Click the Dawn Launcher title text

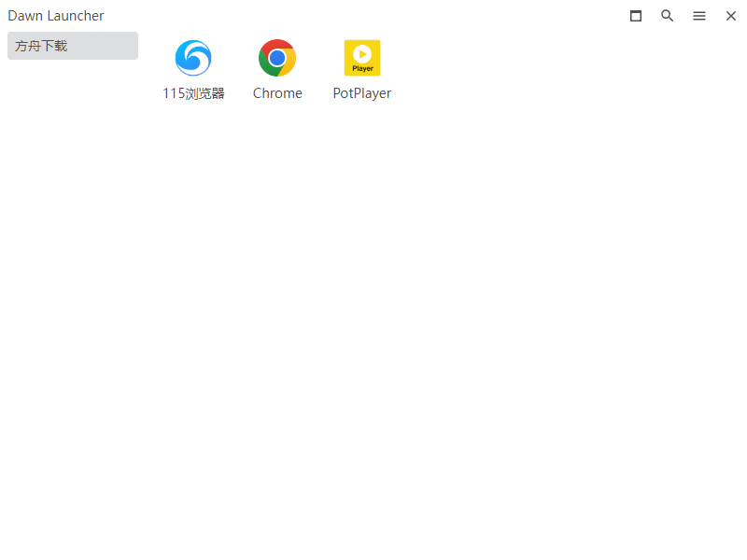(55, 15)
